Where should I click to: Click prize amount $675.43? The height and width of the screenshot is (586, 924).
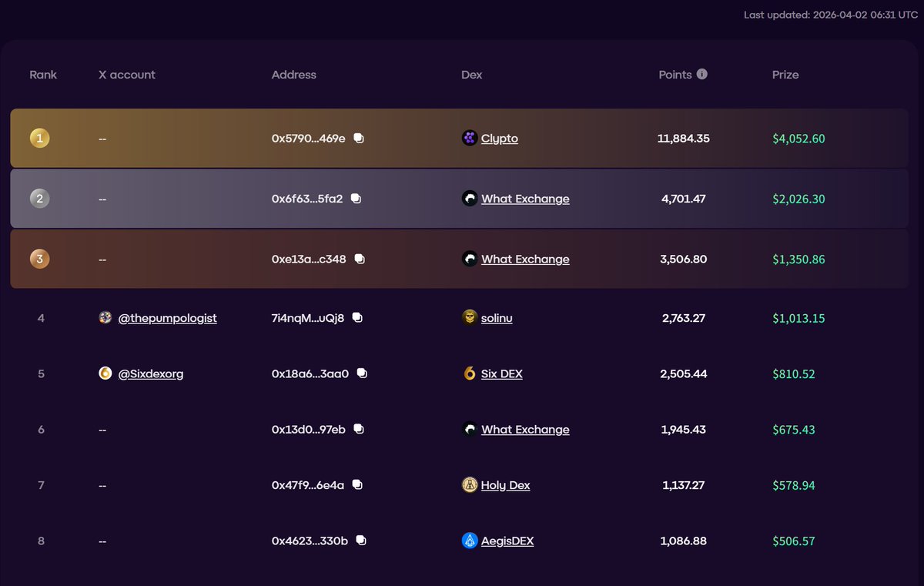coord(794,430)
